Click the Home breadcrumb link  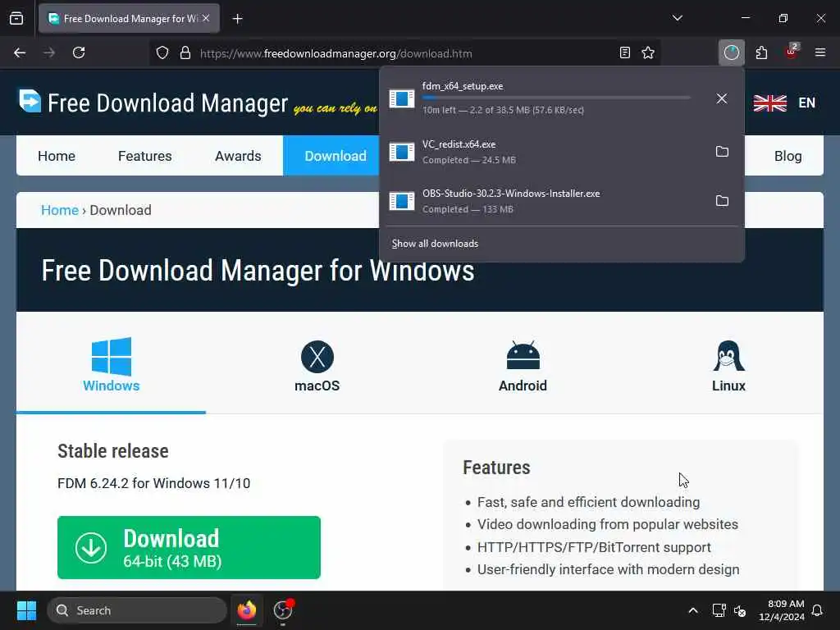59,210
